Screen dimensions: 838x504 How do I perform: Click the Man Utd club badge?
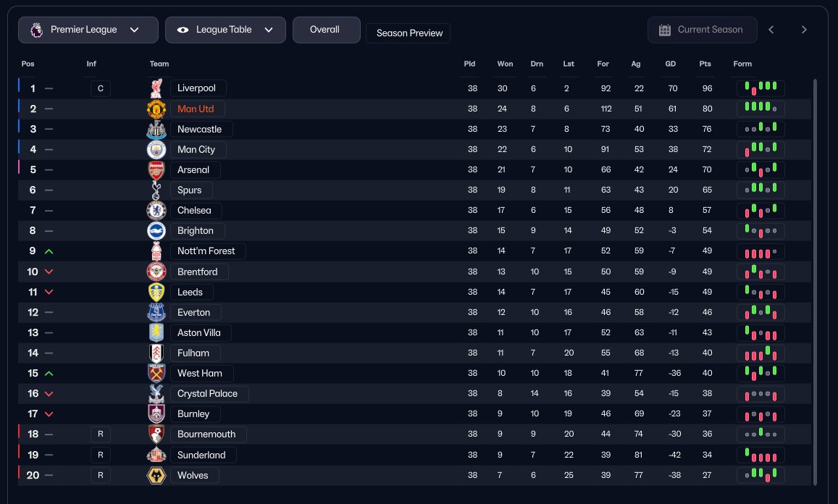pyautogui.click(x=156, y=109)
